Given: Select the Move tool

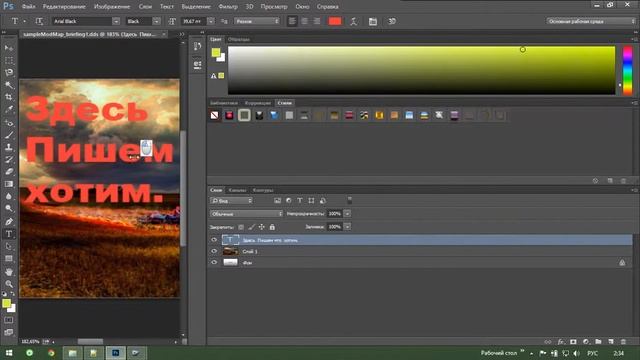Looking at the screenshot, I should click(x=9, y=48).
